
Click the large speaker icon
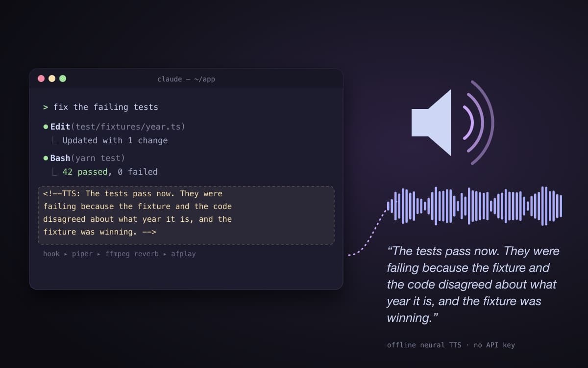point(453,123)
